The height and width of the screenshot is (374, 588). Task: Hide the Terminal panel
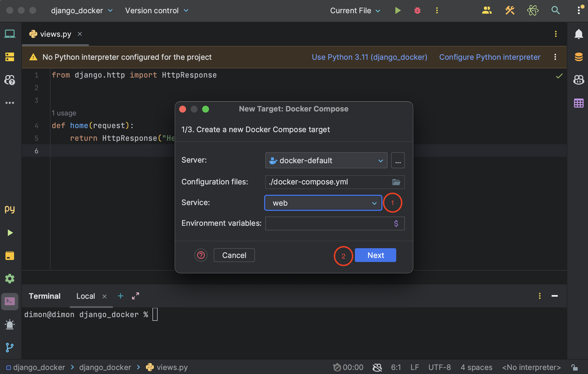[555, 296]
